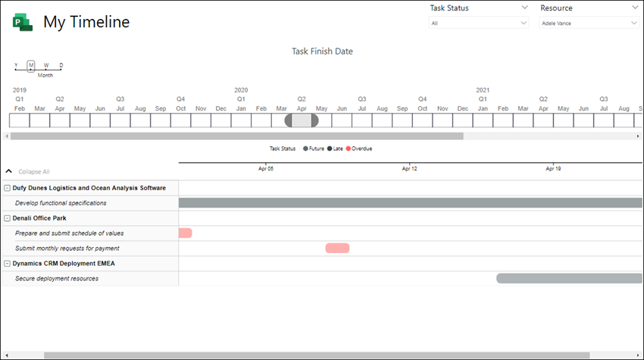Click the Task Finish Date title
The height and width of the screenshot is (360, 644).
(322, 52)
